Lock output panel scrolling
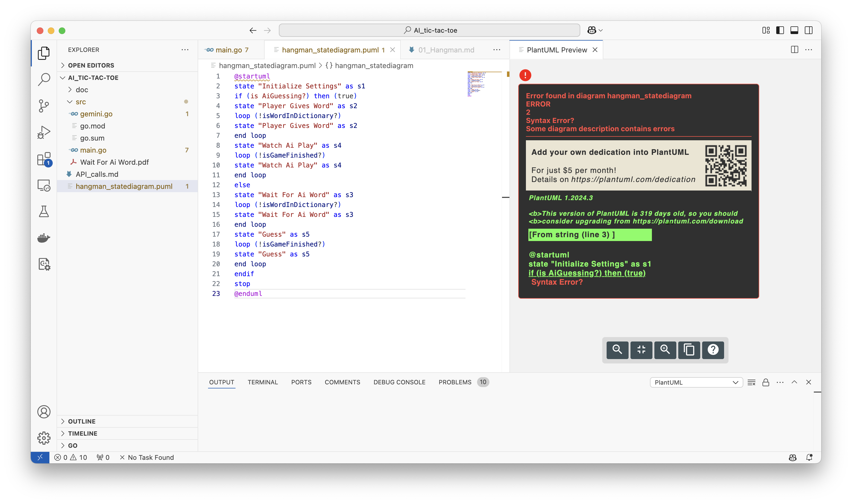Screen dimensions: 852x504 click(766, 382)
